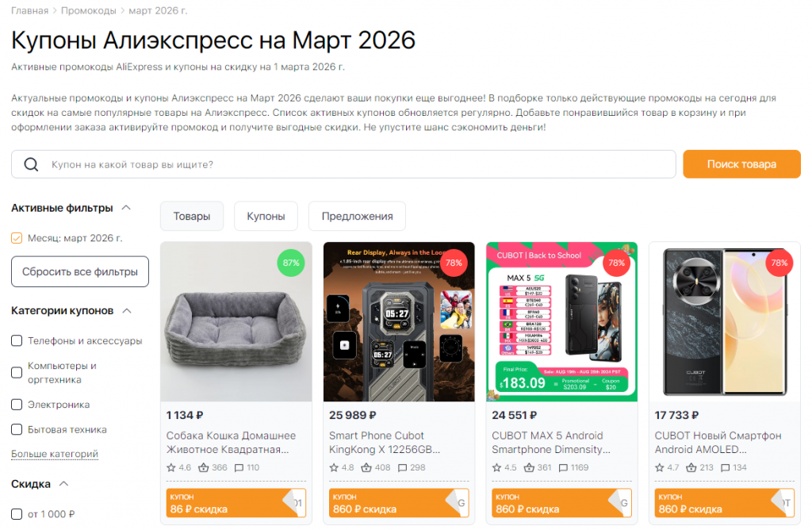Click the green 87% discount badge
Viewport: 812px width, 530px height.
[291, 263]
